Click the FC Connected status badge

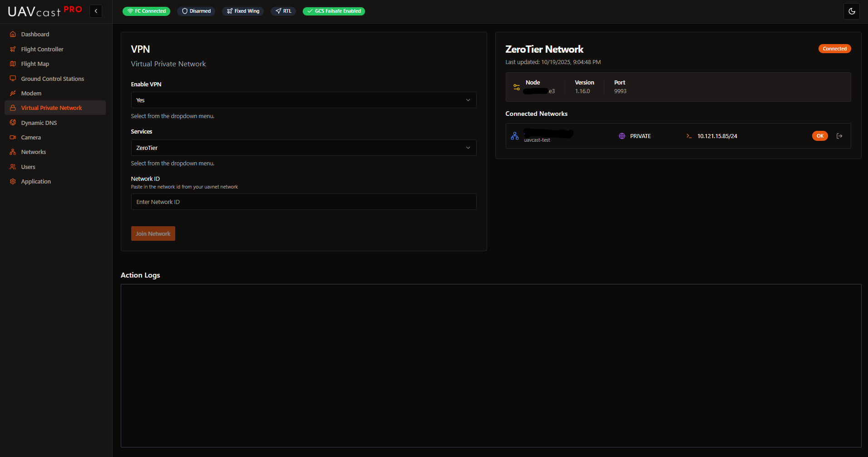click(146, 11)
